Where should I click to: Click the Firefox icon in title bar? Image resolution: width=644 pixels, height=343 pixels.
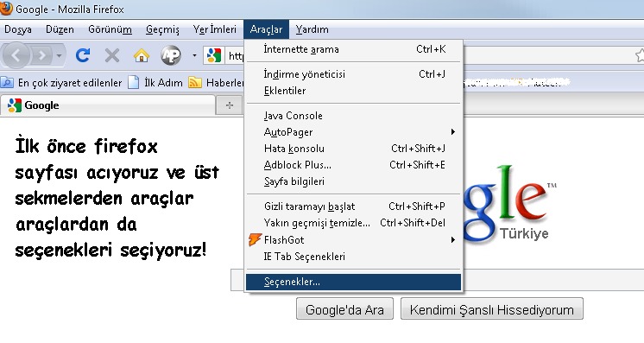coord(6,9)
